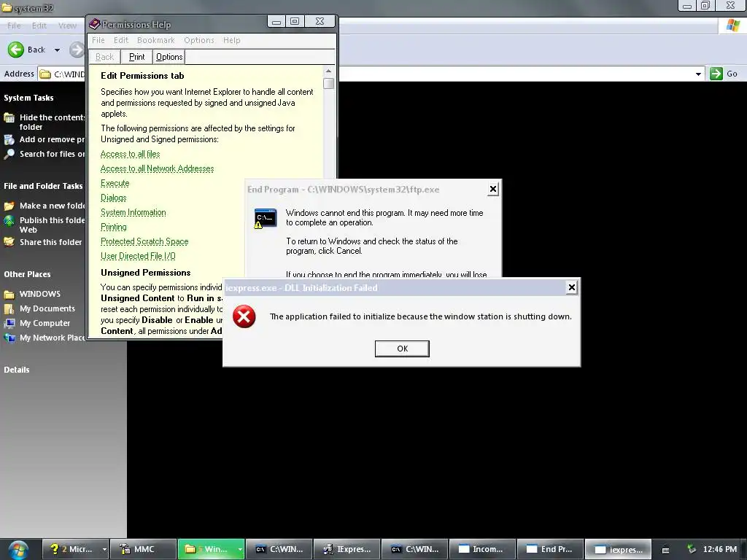Click the folder icon in Address bar
The image size is (747, 560).
point(45,74)
